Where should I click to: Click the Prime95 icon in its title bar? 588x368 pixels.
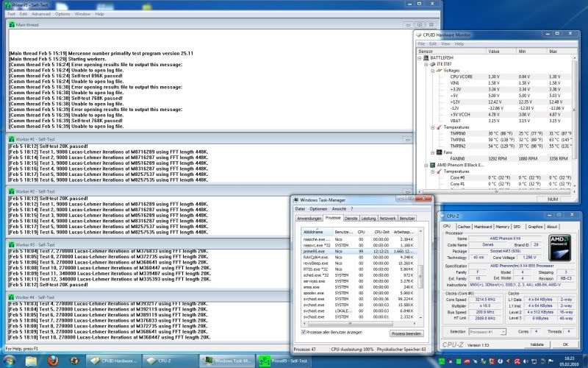(7, 5)
